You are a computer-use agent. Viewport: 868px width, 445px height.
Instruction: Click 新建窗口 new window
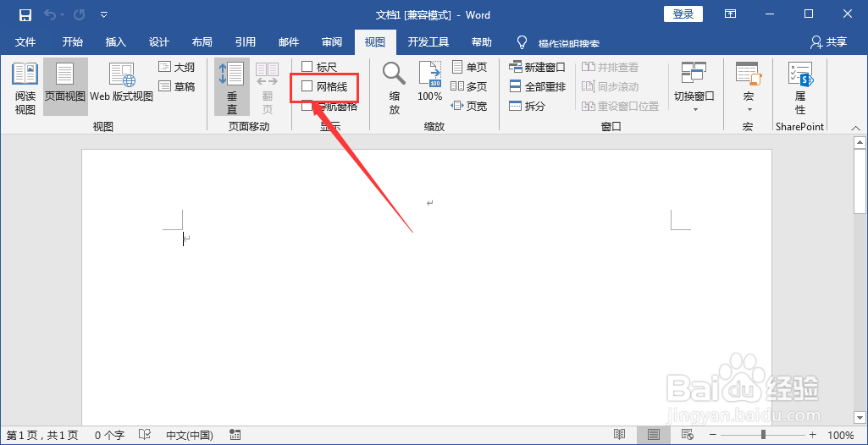[x=538, y=67]
